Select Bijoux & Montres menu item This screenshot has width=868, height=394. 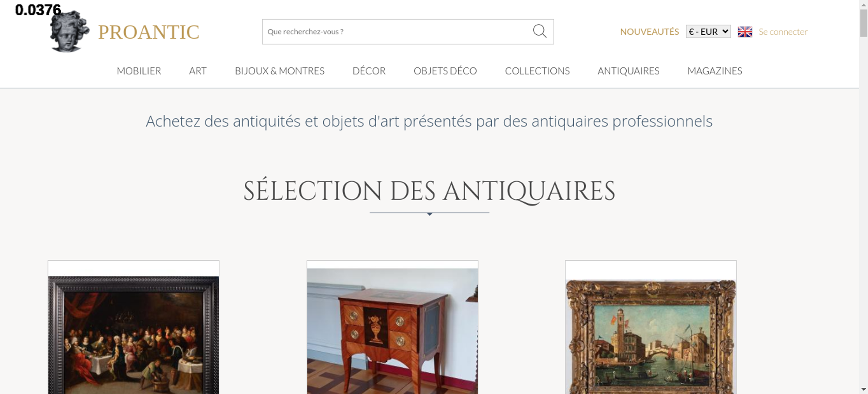tap(279, 71)
